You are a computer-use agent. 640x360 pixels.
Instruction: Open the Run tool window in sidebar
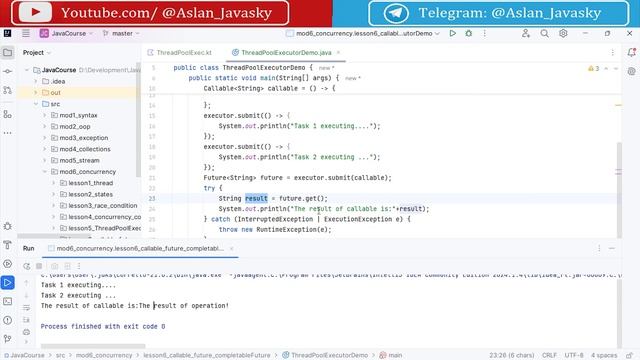7,282
